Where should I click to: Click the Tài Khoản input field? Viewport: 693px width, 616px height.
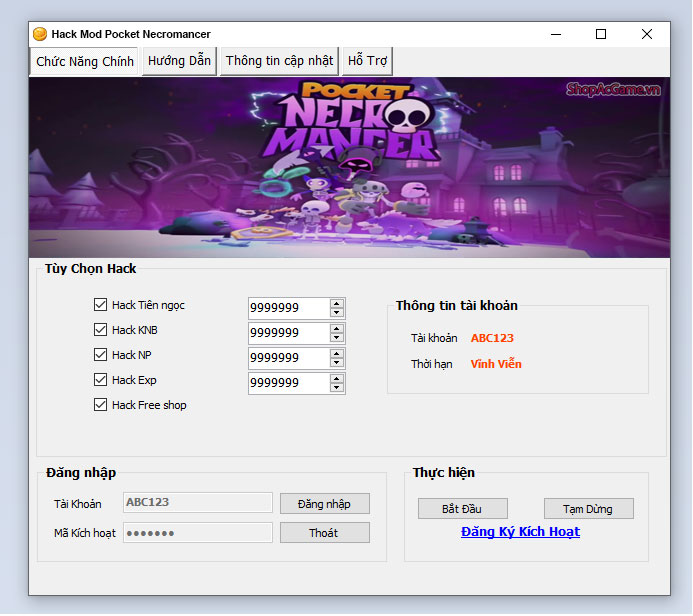(198, 503)
